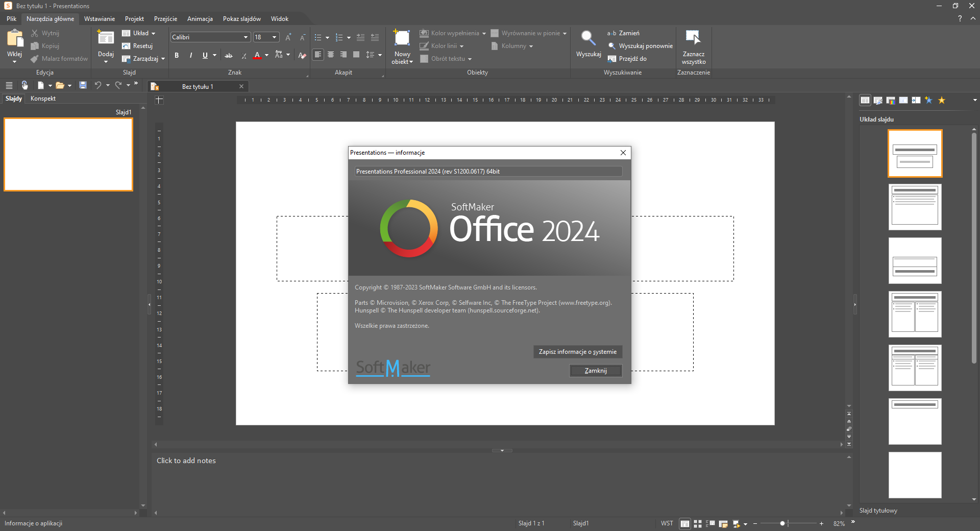Open the Animacja ribbon tab
The width and height of the screenshot is (980, 531).
200,19
